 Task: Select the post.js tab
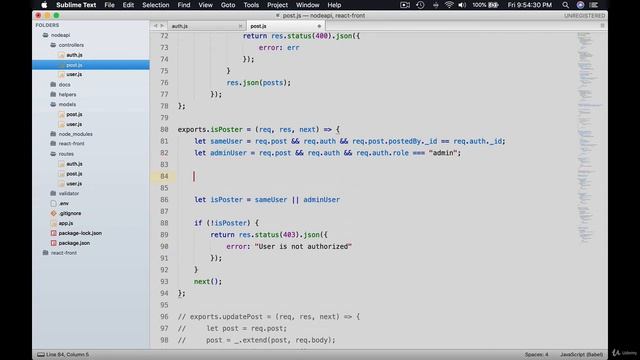(x=286, y=26)
